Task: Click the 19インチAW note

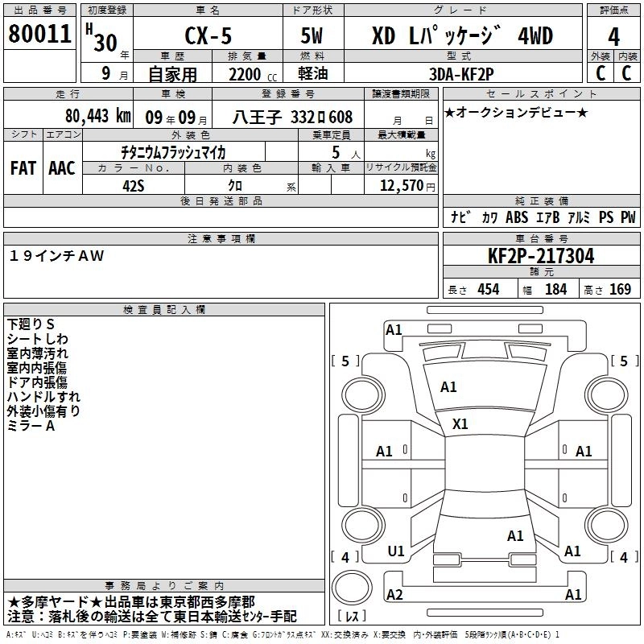Action: click(x=56, y=256)
